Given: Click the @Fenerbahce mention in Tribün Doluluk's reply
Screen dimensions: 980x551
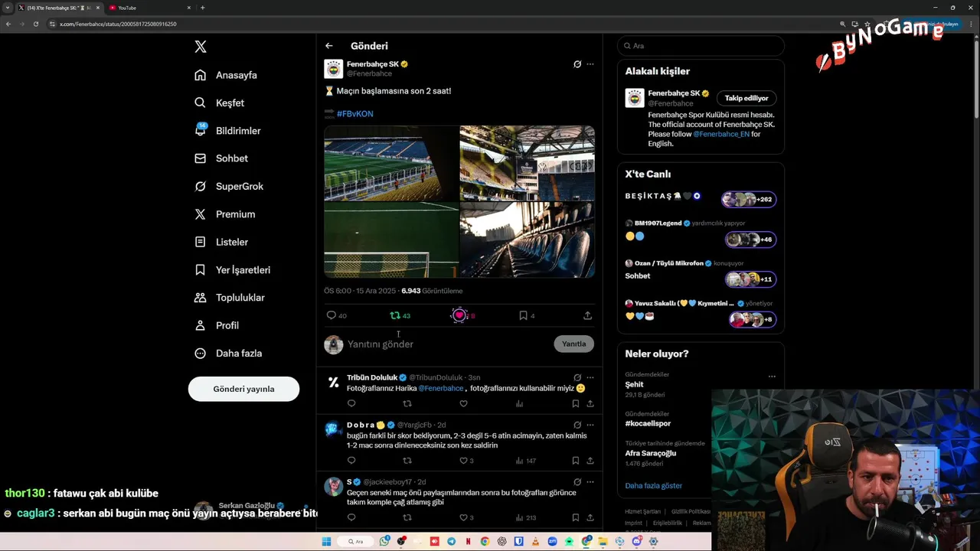Looking at the screenshot, I should [441, 388].
